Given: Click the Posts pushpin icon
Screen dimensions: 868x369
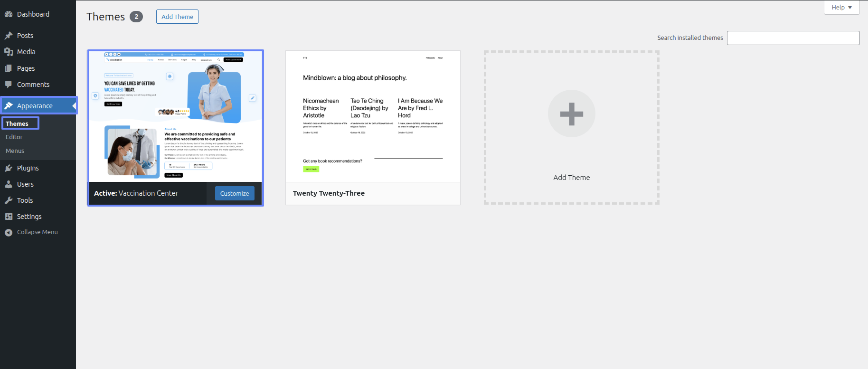Looking at the screenshot, I should coord(9,36).
